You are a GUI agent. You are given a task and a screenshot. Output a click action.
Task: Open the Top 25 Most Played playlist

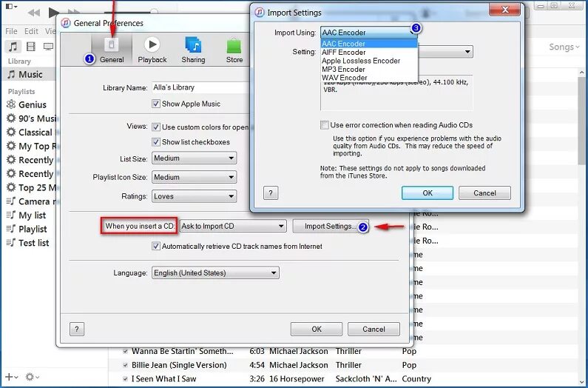coord(31,188)
